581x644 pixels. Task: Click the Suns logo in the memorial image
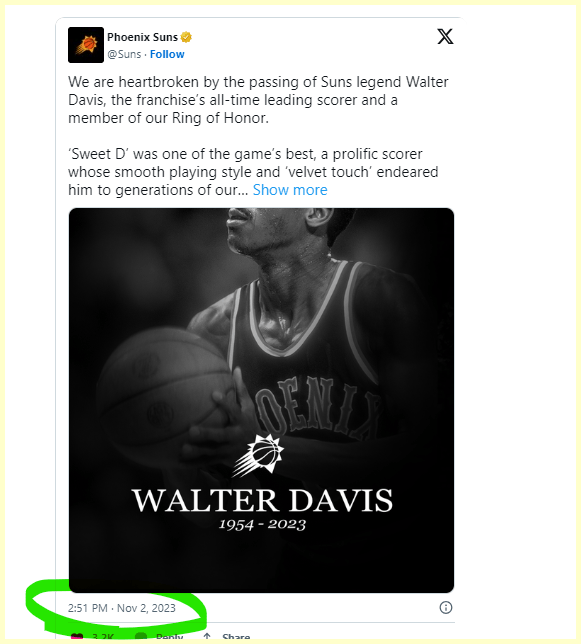(x=258, y=456)
